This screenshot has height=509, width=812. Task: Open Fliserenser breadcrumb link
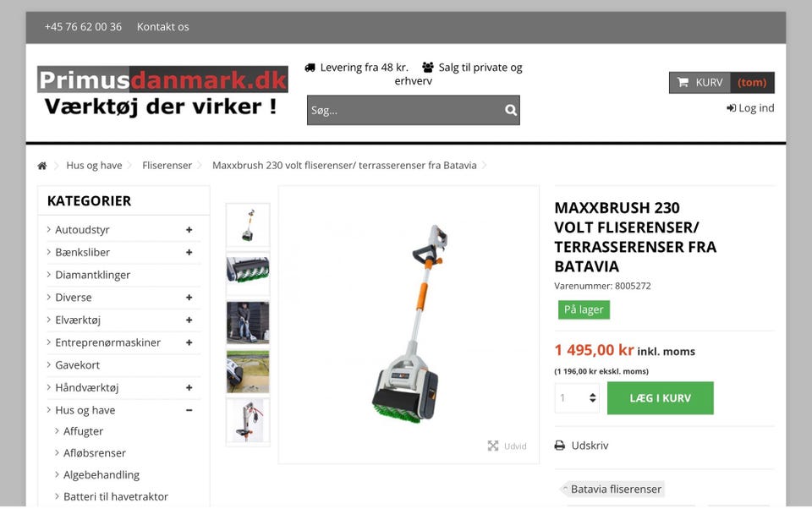167,165
